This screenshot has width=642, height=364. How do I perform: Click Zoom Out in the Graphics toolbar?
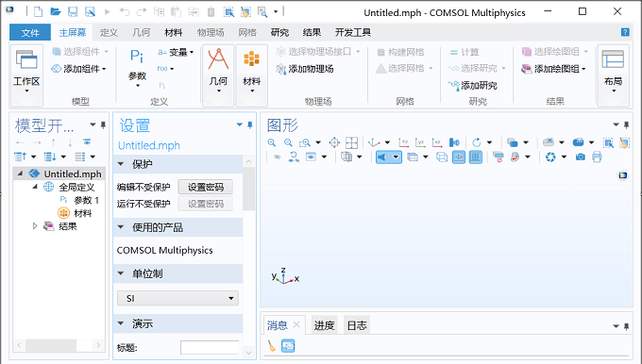pos(288,142)
